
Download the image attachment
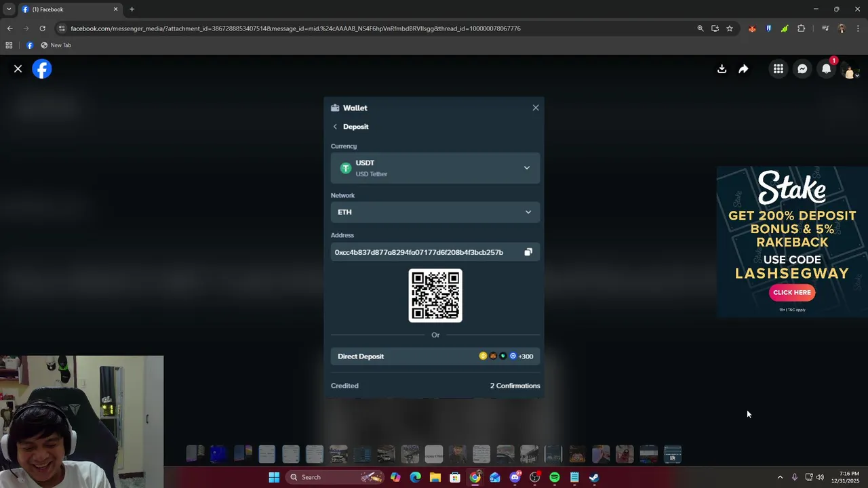click(722, 68)
